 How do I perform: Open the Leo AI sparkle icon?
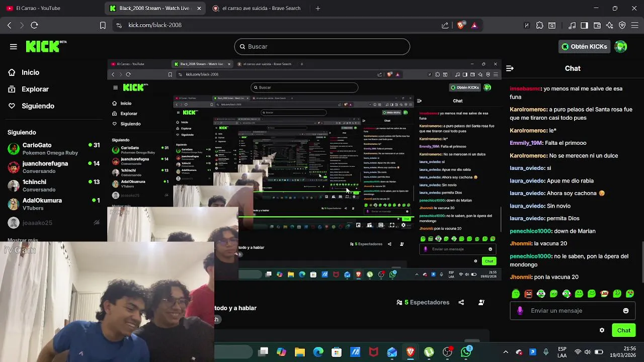[x=610, y=25]
